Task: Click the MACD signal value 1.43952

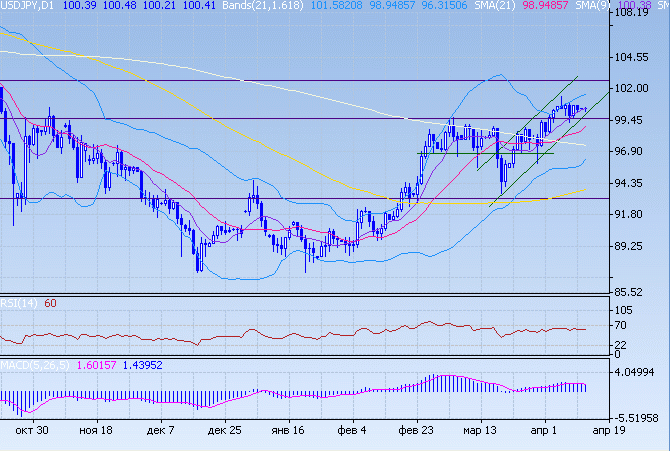Action: click(x=144, y=365)
